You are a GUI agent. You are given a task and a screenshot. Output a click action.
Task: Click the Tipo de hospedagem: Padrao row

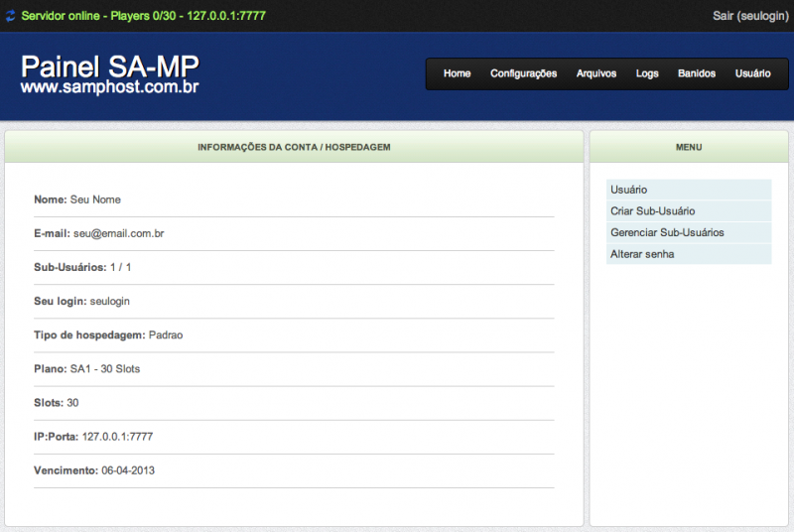[x=294, y=335]
